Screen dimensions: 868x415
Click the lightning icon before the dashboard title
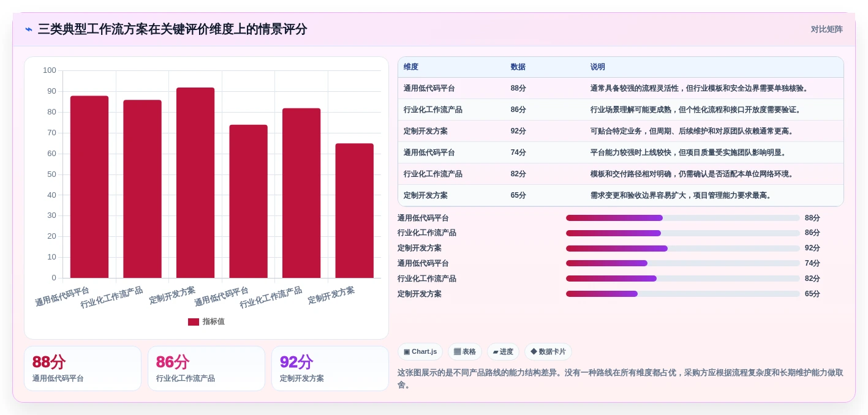coord(29,29)
